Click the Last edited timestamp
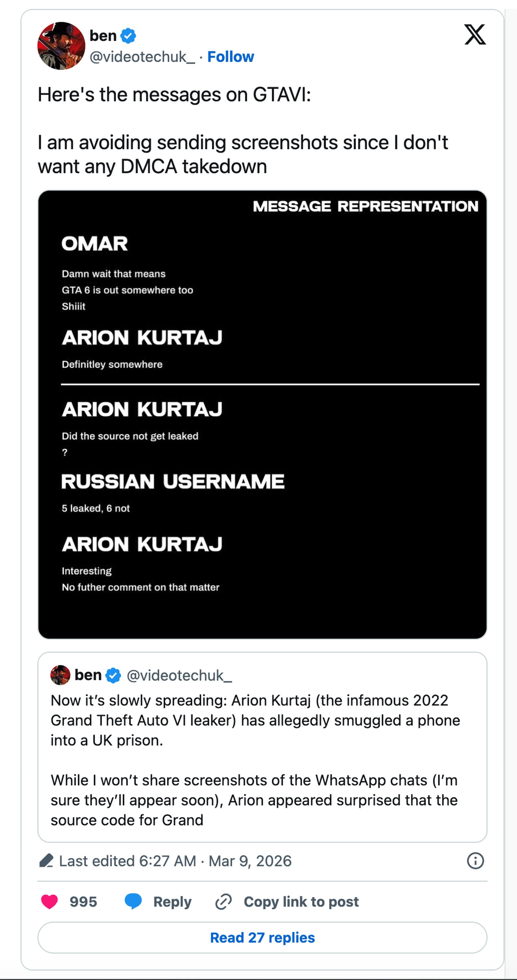517x980 pixels. click(x=175, y=861)
